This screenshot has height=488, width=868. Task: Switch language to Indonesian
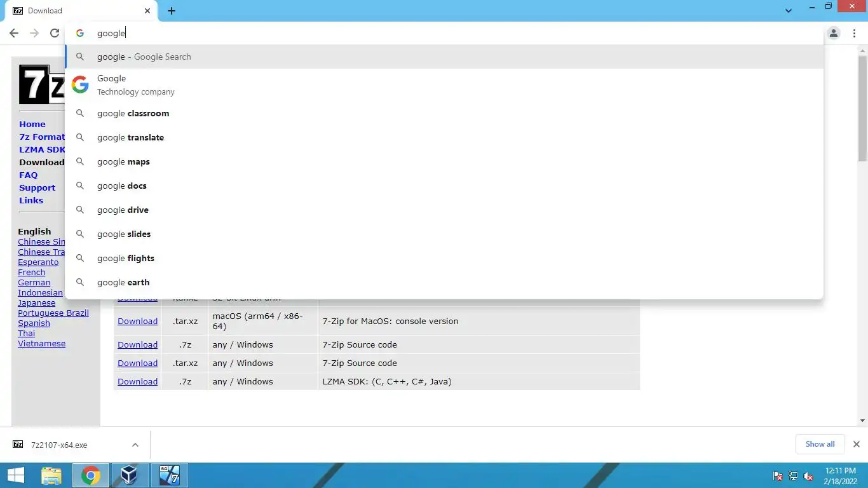pos(41,292)
